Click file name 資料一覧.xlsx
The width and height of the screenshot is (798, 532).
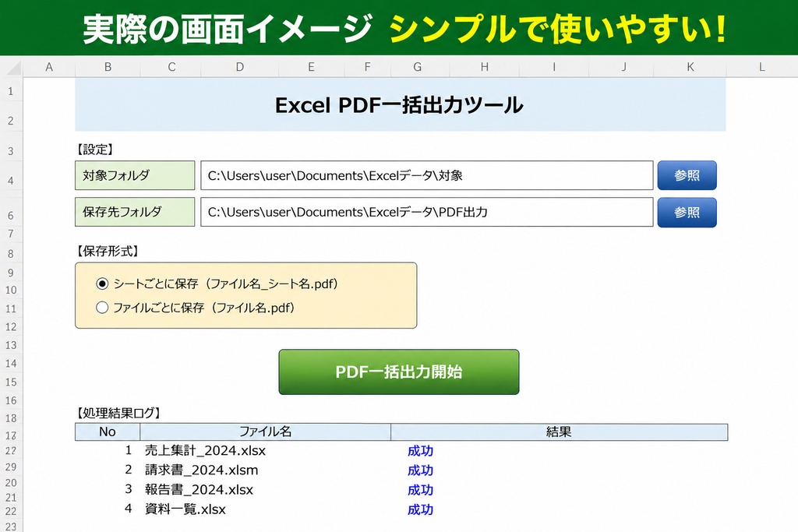click(x=185, y=509)
